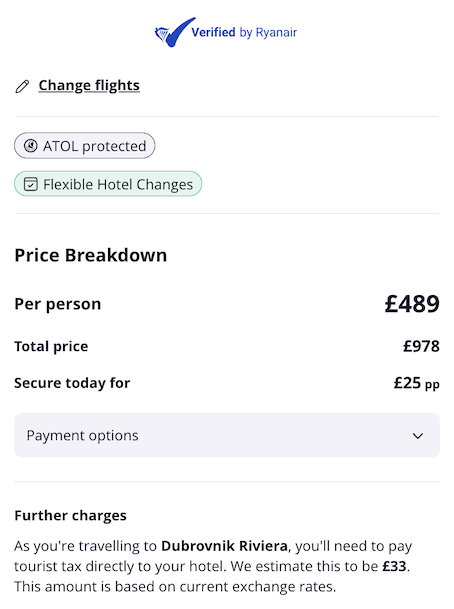Screen dimensions: 454x609
Task: Select the Flexible Hotel Changes badge
Action: click(108, 184)
